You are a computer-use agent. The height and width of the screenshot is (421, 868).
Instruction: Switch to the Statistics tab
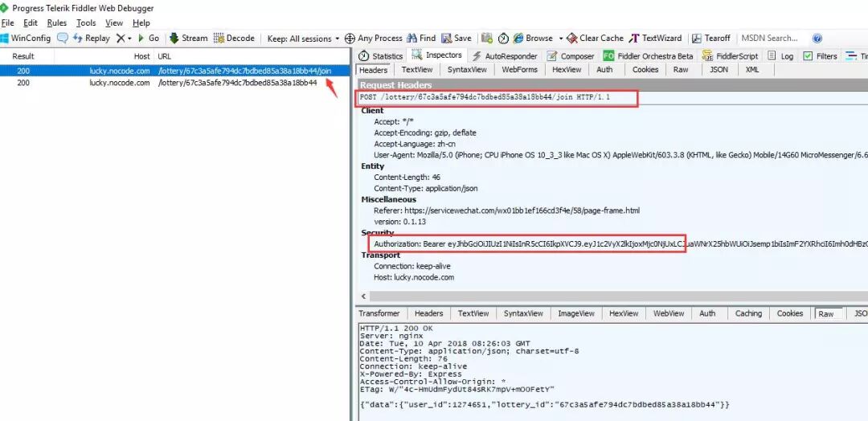click(x=381, y=56)
